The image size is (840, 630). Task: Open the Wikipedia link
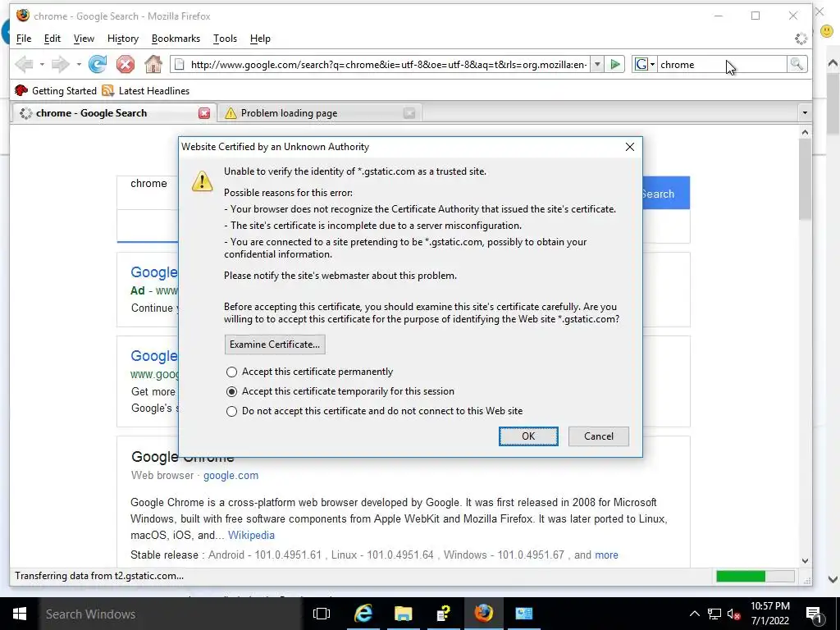click(x=251, y=535)
